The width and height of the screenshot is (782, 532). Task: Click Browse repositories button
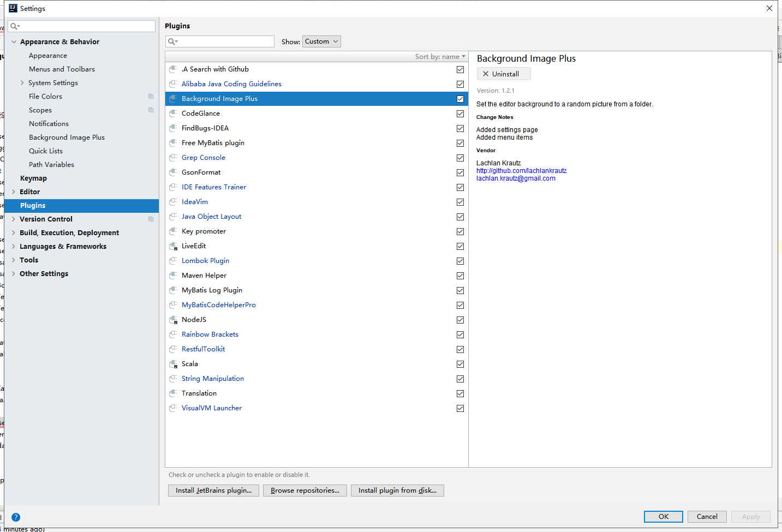coord(305,491)
